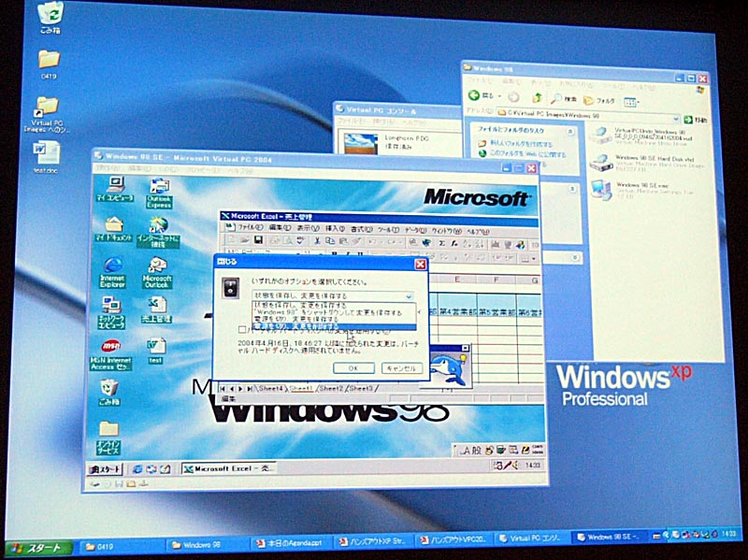Open the Excel データ menu

pyautogui.click(x=415, y=230)
